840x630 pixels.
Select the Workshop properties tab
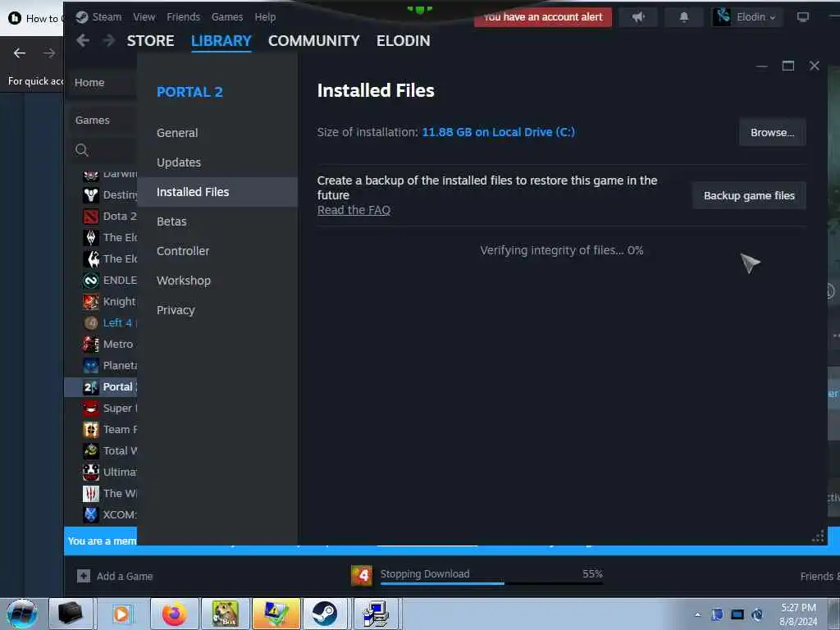(x=184, y=281)
